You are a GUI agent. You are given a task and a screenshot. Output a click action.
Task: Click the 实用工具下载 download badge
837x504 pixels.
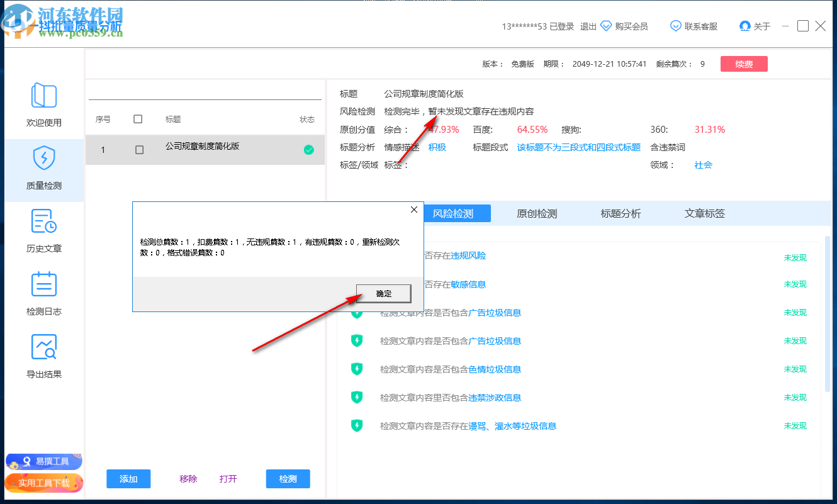(x=43, y=483)
